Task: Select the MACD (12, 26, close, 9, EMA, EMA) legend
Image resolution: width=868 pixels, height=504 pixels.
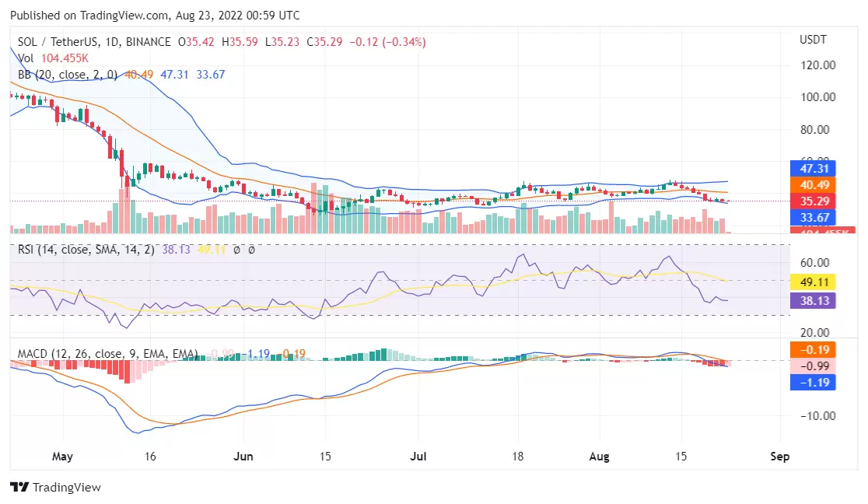Action: [x=107, y=353]
